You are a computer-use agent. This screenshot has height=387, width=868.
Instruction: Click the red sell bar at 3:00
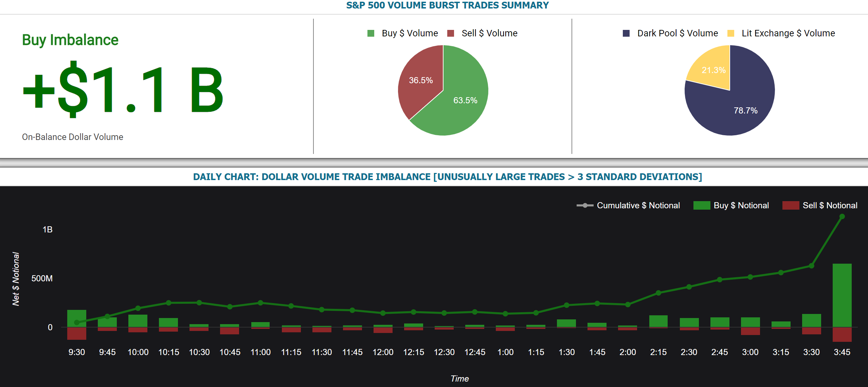coord(750,331)
